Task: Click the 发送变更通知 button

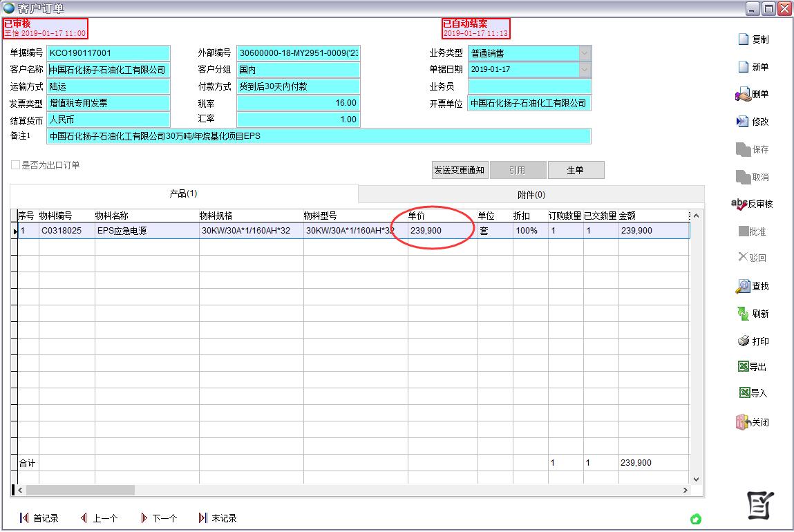Action: point(460,170)
